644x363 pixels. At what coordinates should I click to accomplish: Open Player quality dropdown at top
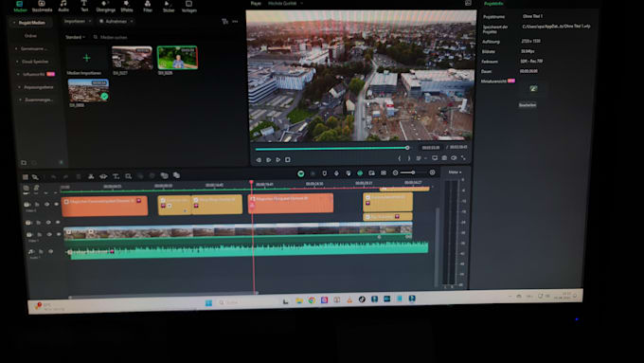(x=285, y=3)
